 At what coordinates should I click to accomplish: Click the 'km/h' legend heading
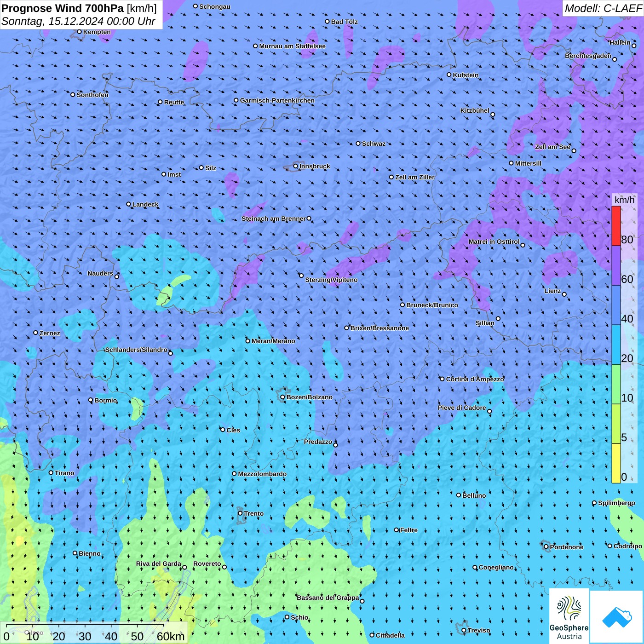pyautogui.click(x=624, y=200)
